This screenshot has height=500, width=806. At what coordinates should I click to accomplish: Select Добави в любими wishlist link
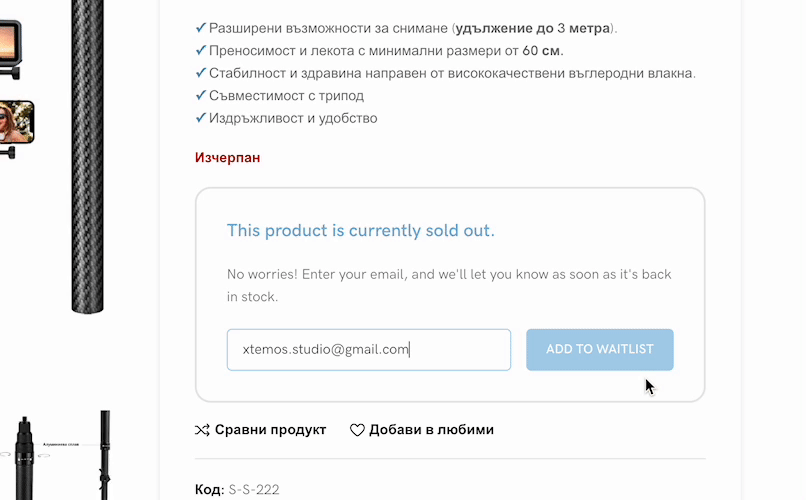pyautogui.click(x=431, y=430)
